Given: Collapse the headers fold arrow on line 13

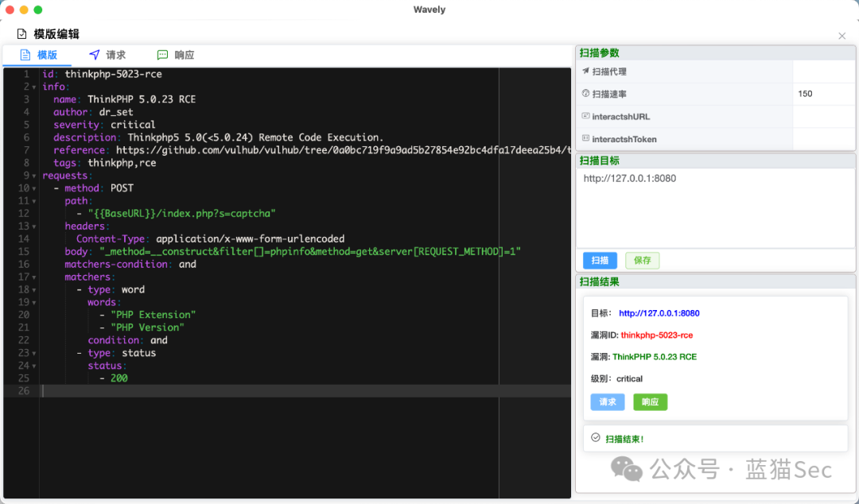Looking at the screenshot, I should [x=34, y=227].
